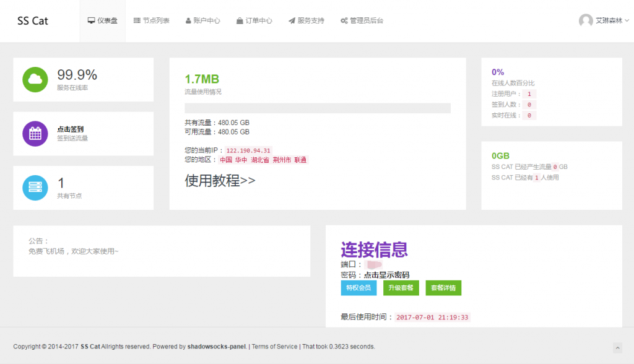Open 服务支持 service support page
Image resolution: width=634 pixels, height=364 pixels.
[306, 20]
